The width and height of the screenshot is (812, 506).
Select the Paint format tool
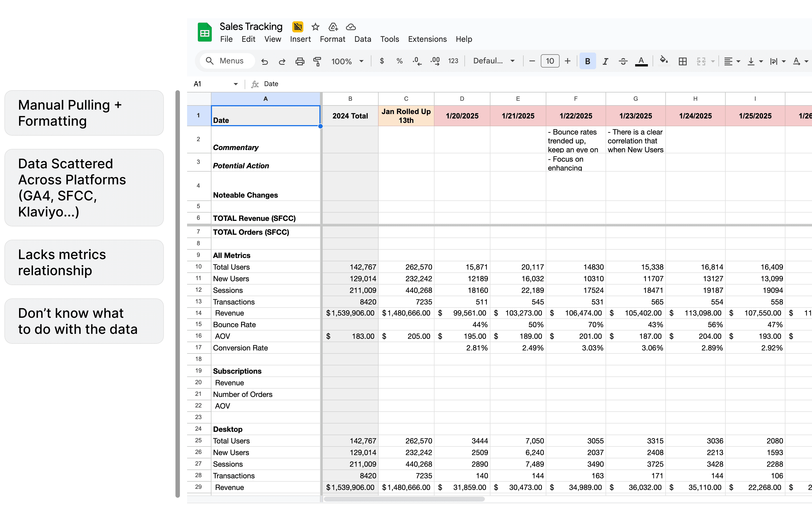(317, 61)
